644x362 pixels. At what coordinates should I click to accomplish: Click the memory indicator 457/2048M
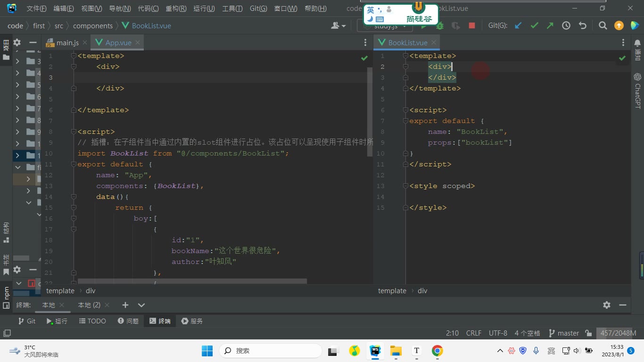[619, 333]
